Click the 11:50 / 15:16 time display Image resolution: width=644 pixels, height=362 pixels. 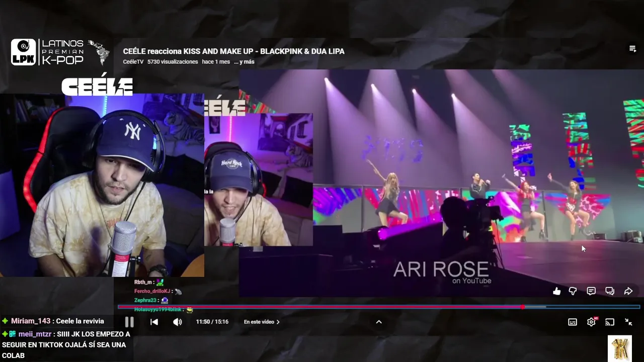[x=212, y=322]
